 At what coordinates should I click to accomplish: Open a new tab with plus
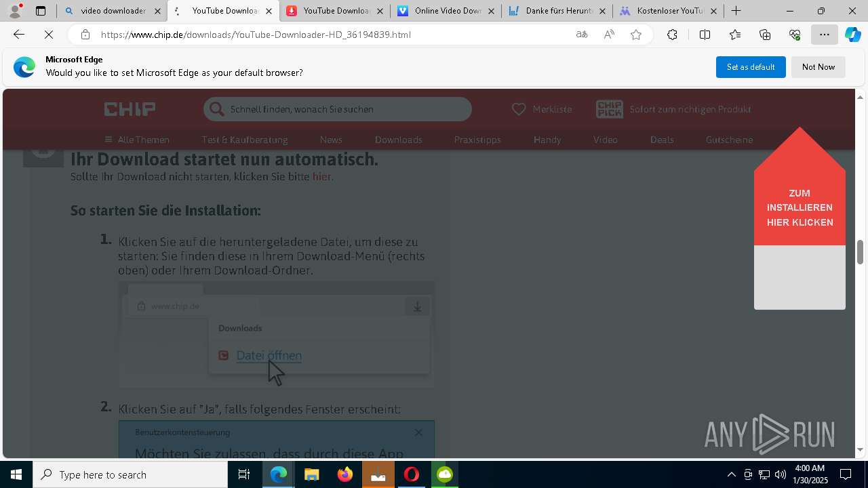pos(736,11)
